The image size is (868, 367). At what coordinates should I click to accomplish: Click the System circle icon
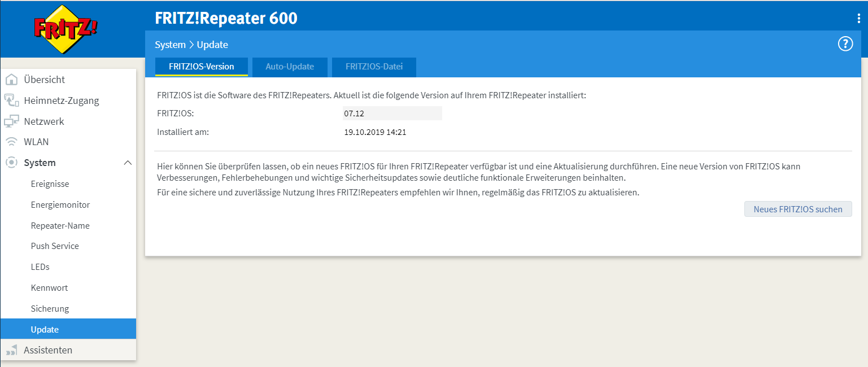(11, 163)
